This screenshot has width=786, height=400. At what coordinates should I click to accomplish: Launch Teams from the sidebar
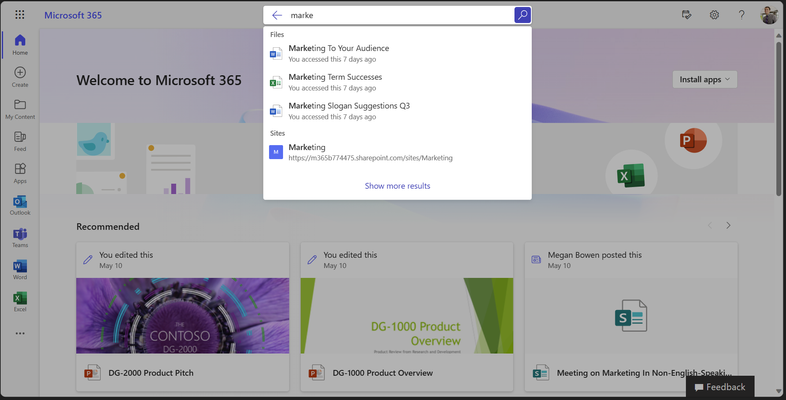[x=20, y=237]
